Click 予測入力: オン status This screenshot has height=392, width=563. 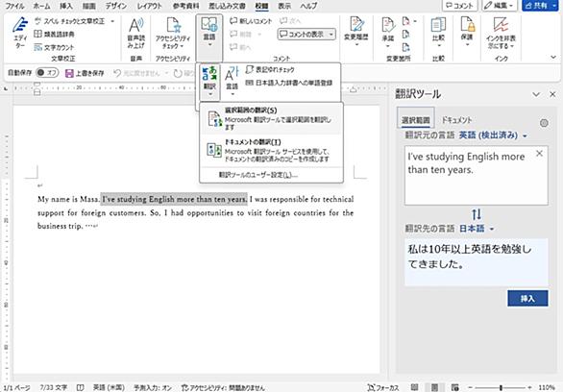(153, 388)
